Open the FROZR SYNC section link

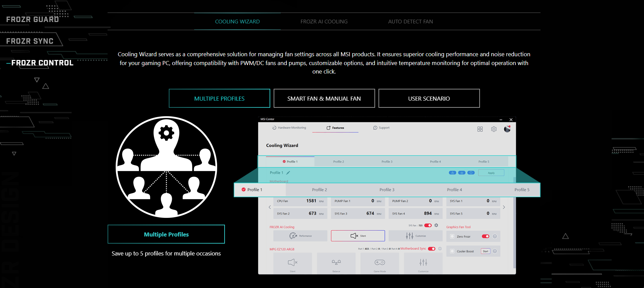[30, 41]
